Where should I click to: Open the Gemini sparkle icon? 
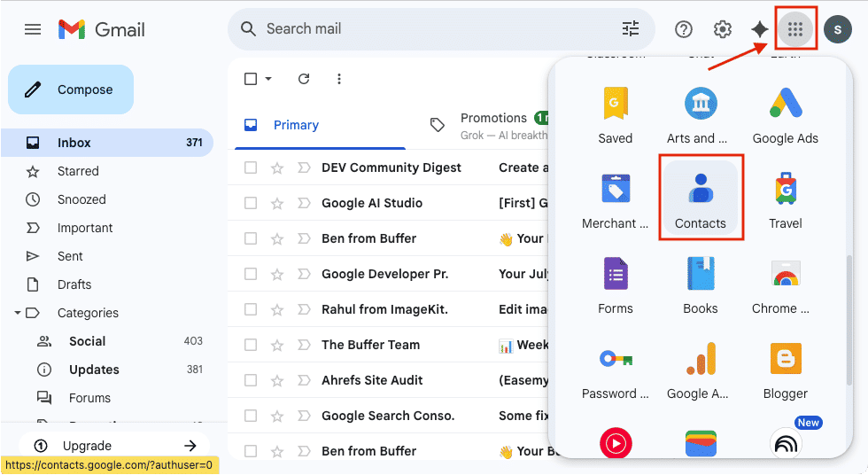[760, 28]
